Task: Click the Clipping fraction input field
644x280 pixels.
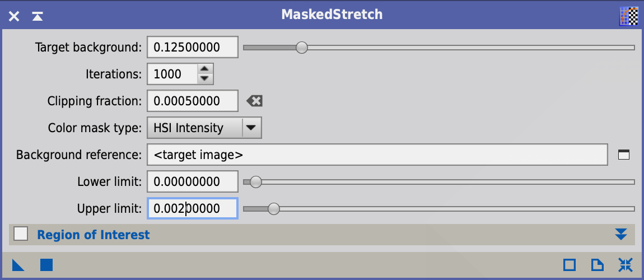Action: (193, 101)
